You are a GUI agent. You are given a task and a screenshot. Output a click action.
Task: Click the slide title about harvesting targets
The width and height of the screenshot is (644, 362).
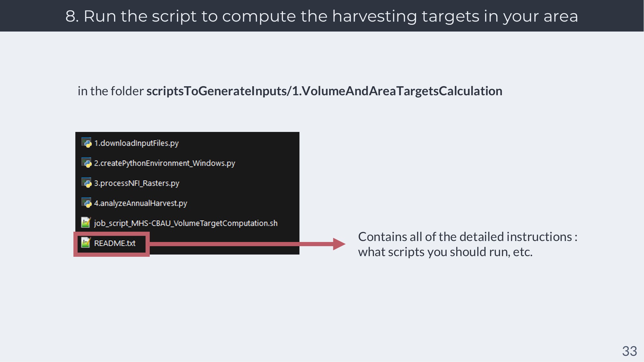click(x=322, y=16)
